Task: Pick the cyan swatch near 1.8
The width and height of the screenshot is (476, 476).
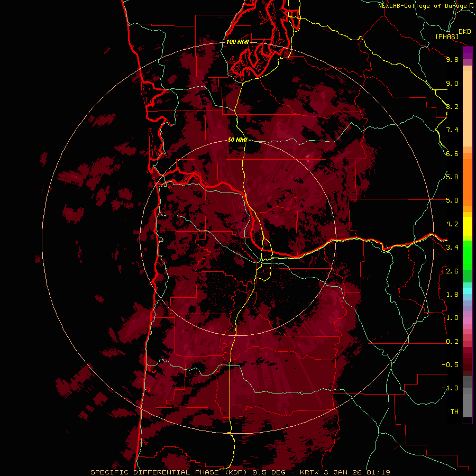Action: (x=467, y=290)
